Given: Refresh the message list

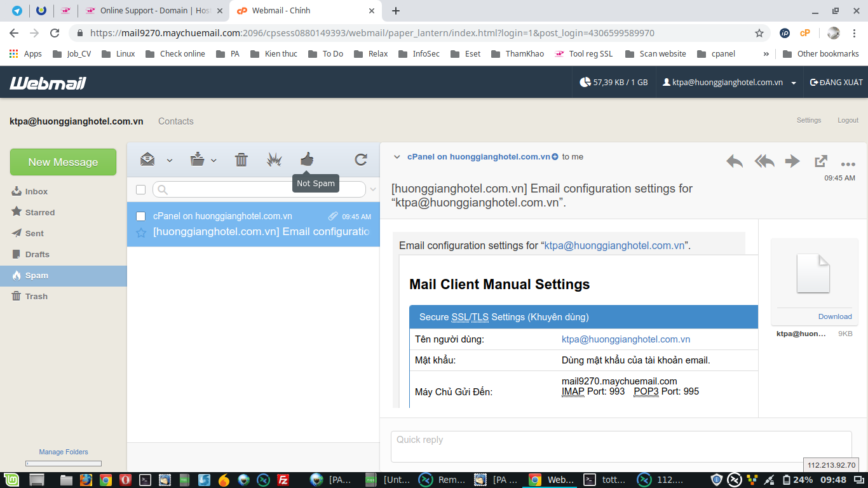Looking at the screenshot, I should (361, 159).
